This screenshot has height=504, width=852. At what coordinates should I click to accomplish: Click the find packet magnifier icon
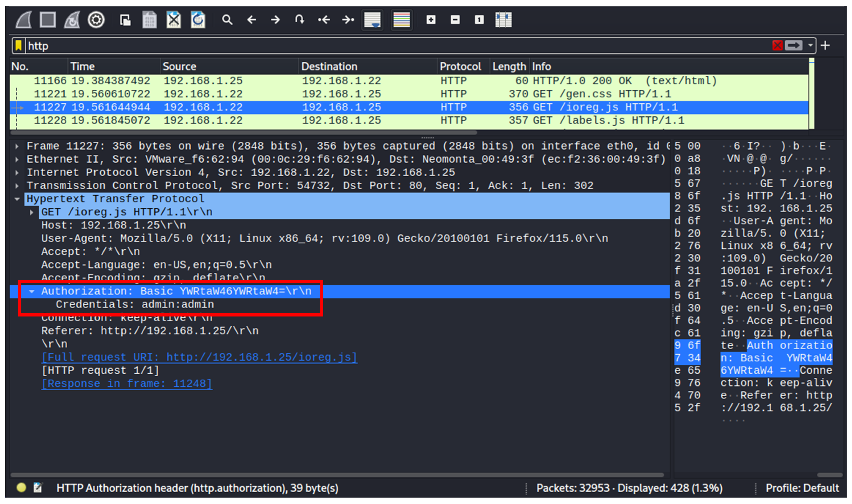[x=227, y=20]
